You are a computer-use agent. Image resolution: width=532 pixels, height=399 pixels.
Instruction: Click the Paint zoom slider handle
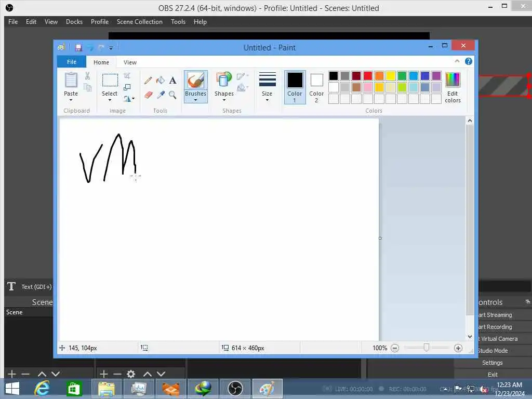click(427, 348)
